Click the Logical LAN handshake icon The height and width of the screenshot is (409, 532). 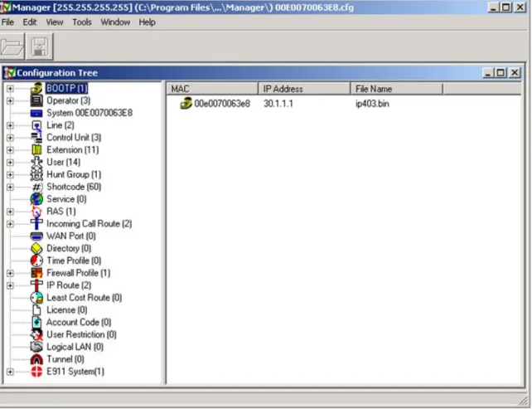click(x=36, y=347)
